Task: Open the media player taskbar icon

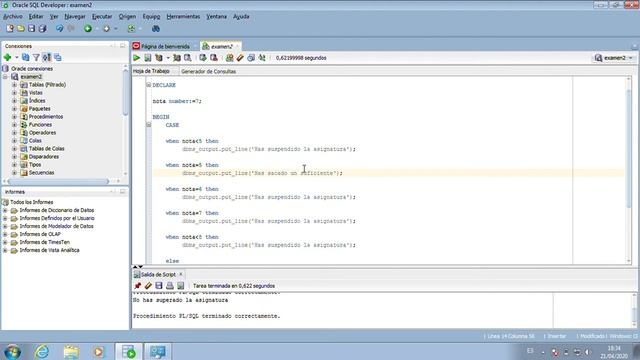Action: 99,351
